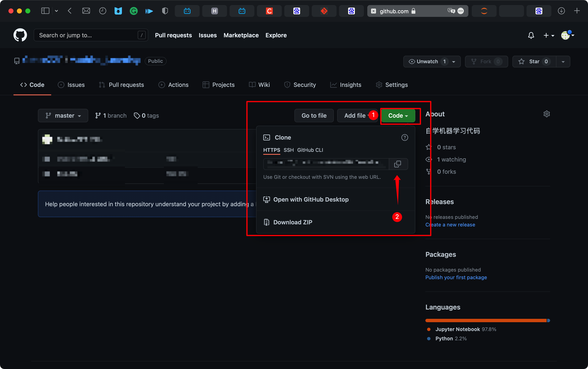
Task: Click the 1 branch link
Action: click(x=111, y=115)
